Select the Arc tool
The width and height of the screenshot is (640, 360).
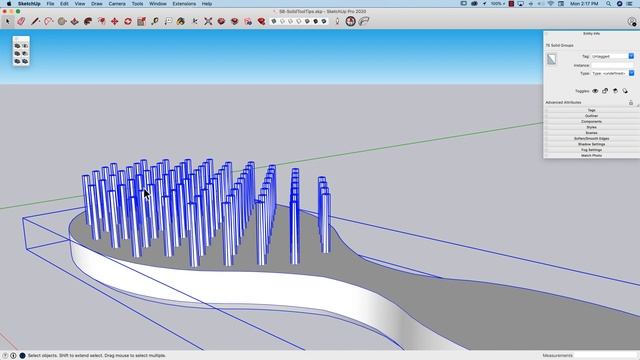[x=49, y=21]
